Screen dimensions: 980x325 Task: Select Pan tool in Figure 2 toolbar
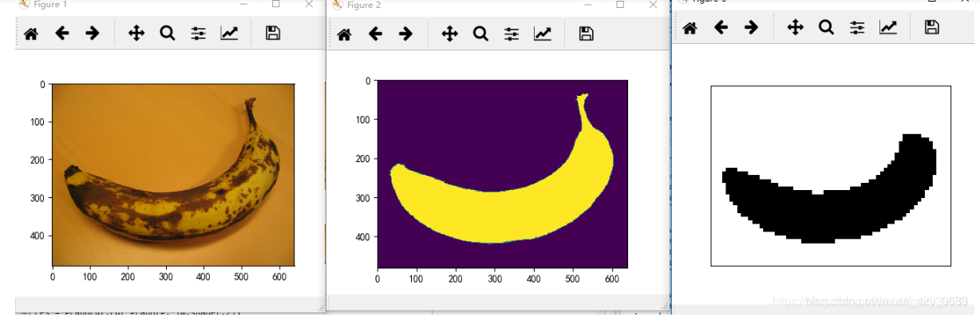click(449, 34)
